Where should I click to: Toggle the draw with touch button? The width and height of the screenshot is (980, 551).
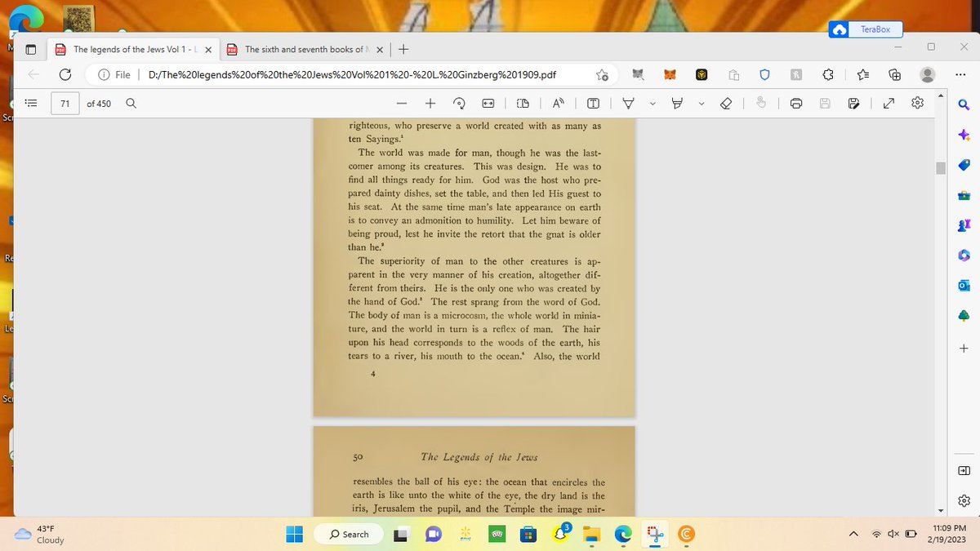click(762, 104)
